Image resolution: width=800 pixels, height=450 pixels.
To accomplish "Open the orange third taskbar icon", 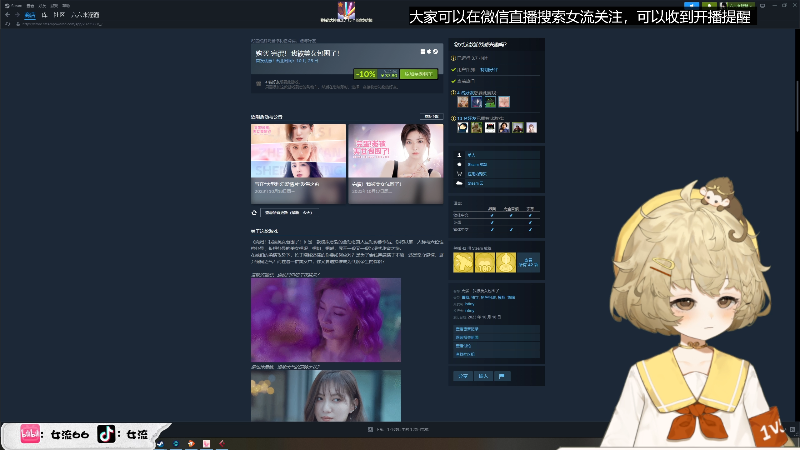I will [x=191, y=443].
